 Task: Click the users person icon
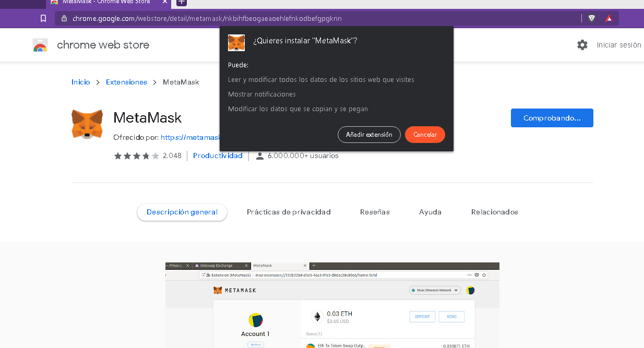coord(260,155)
